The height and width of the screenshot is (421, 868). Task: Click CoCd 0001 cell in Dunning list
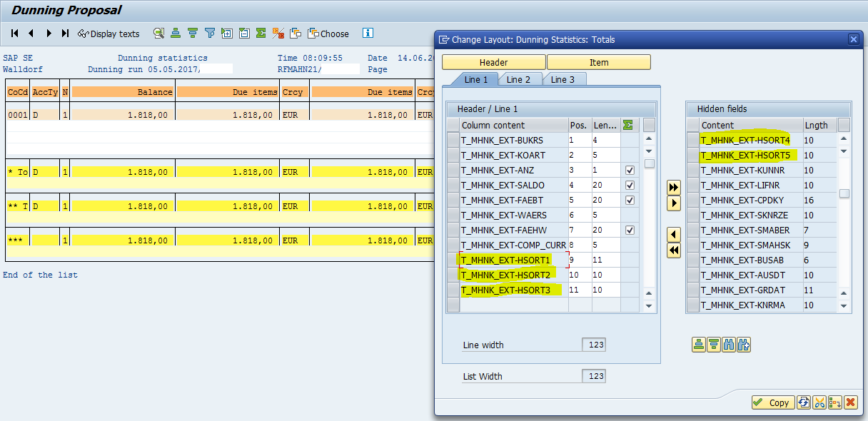(17, 115)
